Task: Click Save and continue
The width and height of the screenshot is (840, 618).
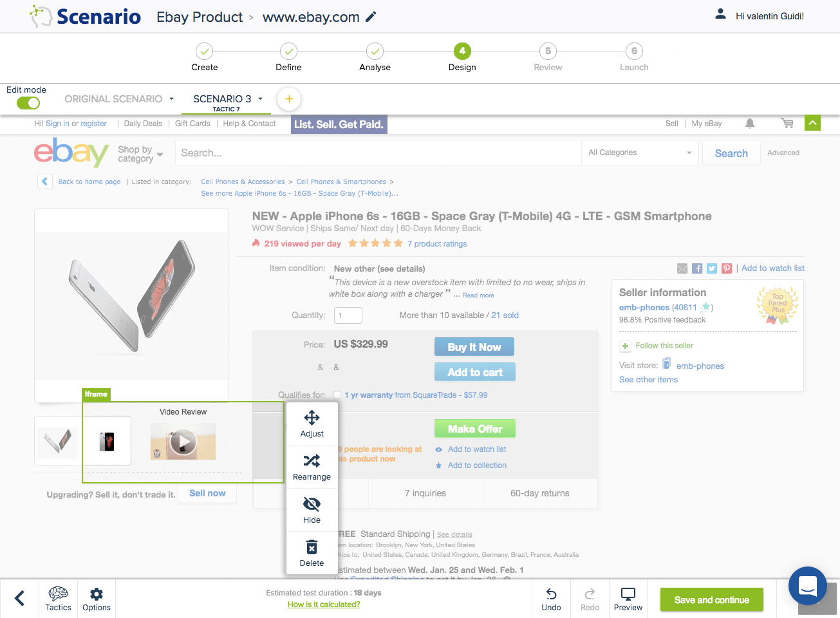Action: pyautogui.click(x=711, y=600)
